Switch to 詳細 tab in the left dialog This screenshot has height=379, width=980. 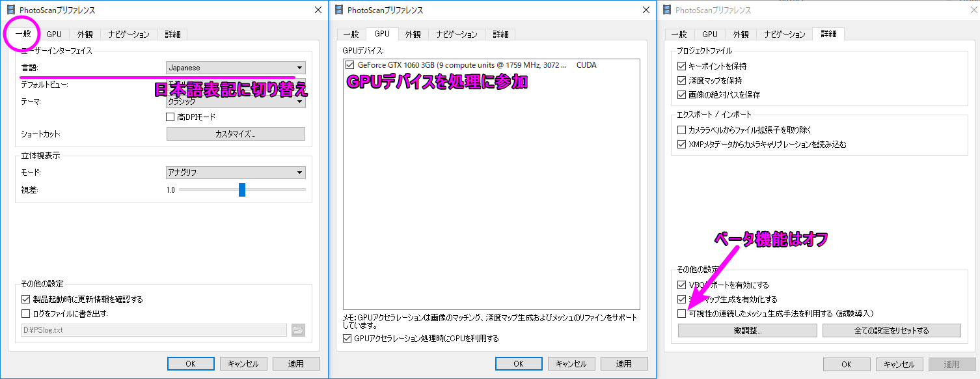172,35
